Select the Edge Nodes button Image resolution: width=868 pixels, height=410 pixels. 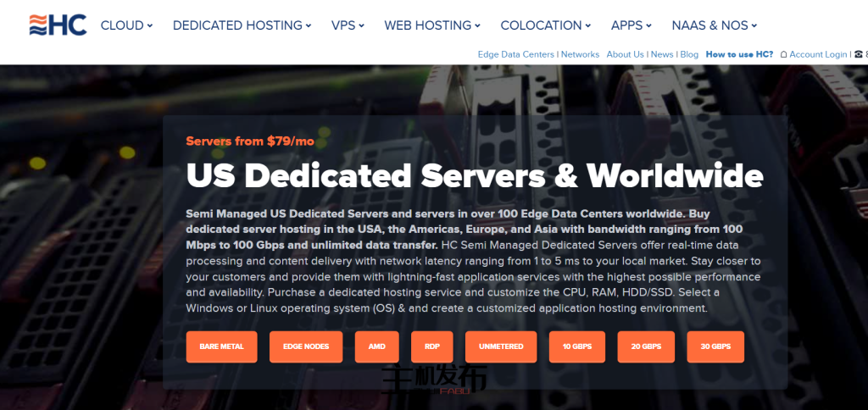pyautogui.click(x=306, y=346)
